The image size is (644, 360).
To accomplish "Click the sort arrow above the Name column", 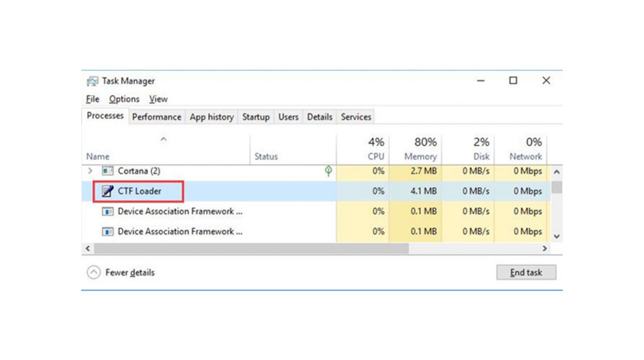I will 163,139.
